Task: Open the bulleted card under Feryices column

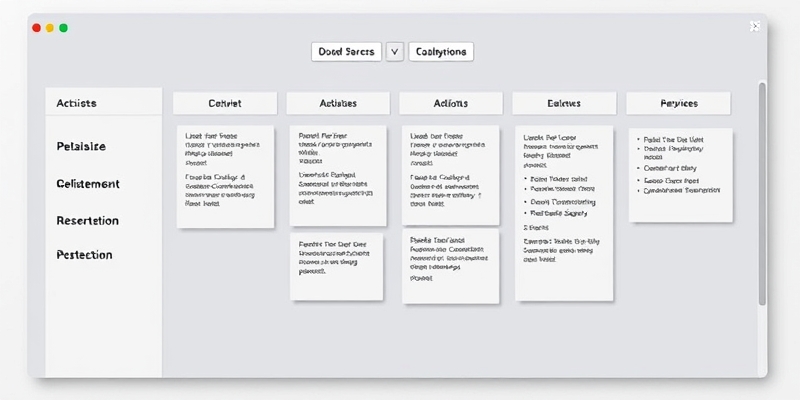Action: (678, 173)
